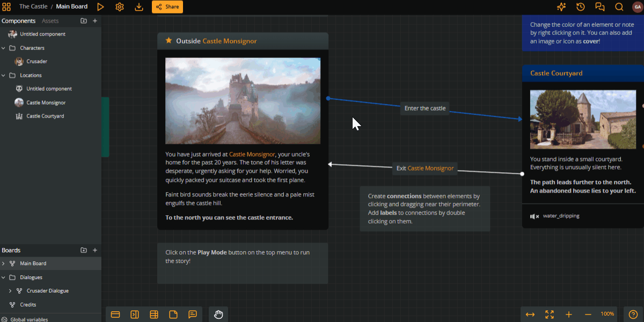View the project version history
644x322 pixels.
(580, 6)
